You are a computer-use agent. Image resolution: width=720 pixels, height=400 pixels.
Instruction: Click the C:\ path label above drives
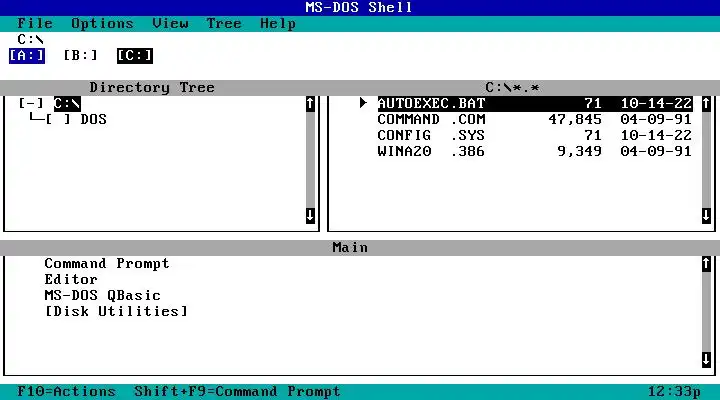(30, 39)
